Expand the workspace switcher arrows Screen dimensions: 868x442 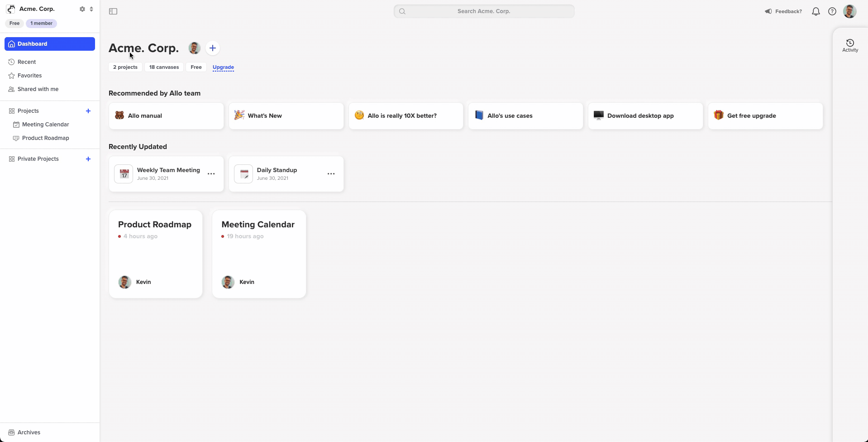coord(91,9)
